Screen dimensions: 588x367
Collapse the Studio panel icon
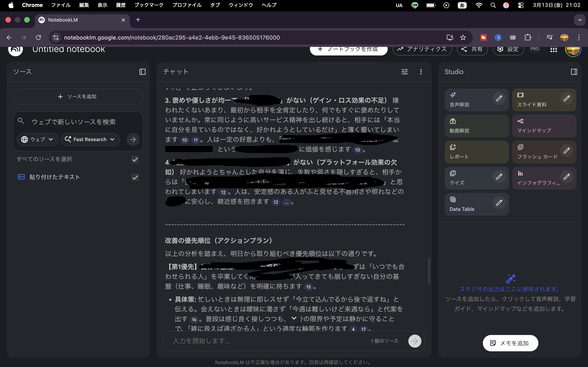[574, 72]
